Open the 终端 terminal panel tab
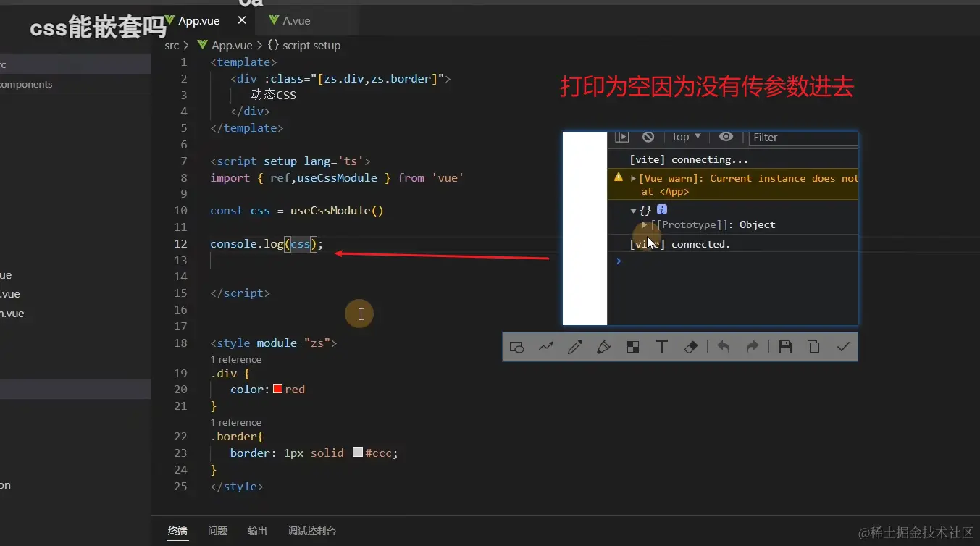The width and height of the screenshot is (980, 546). [x=177, y=531]
